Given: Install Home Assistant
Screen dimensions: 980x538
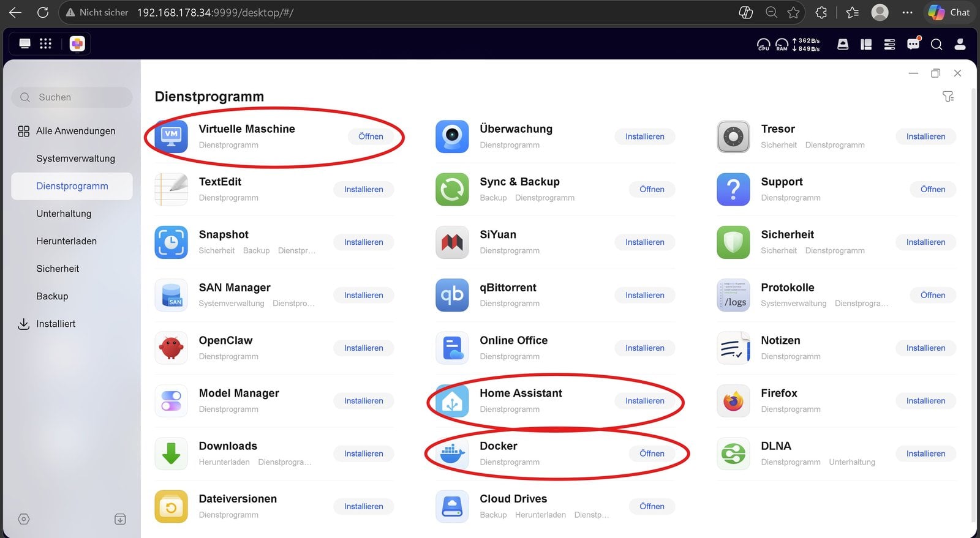Looking at the screenshot, I should pyautogui.click(x=645, y=401).
